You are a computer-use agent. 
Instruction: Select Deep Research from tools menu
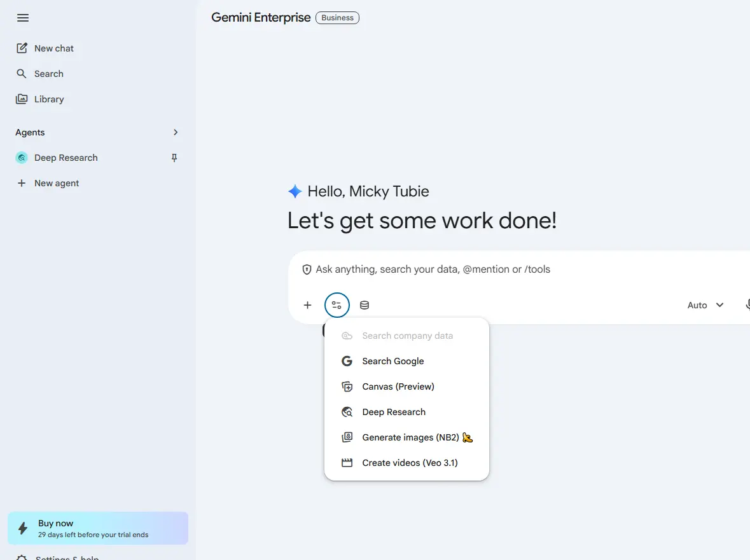point(406,412)
